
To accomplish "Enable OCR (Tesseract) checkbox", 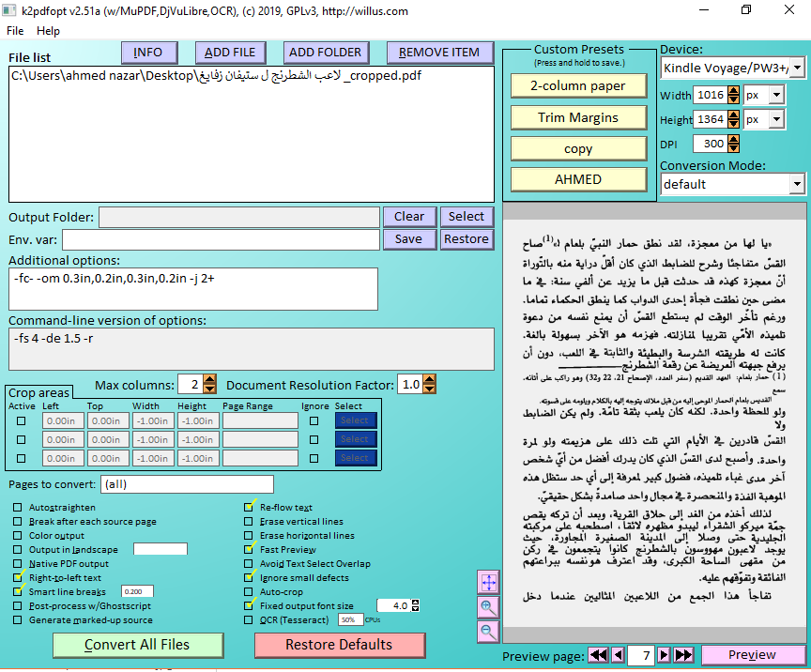I will tap(249, 619).
